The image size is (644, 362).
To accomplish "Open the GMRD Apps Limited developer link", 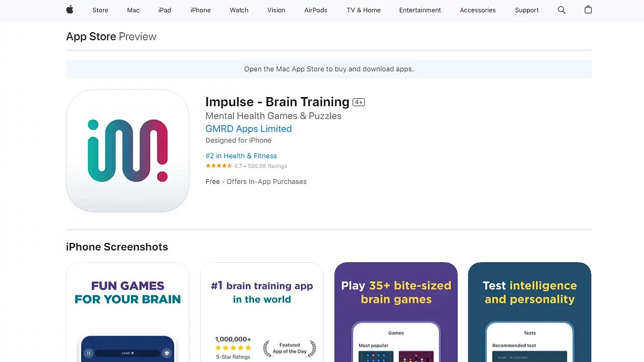I will [x=248, y=129].
